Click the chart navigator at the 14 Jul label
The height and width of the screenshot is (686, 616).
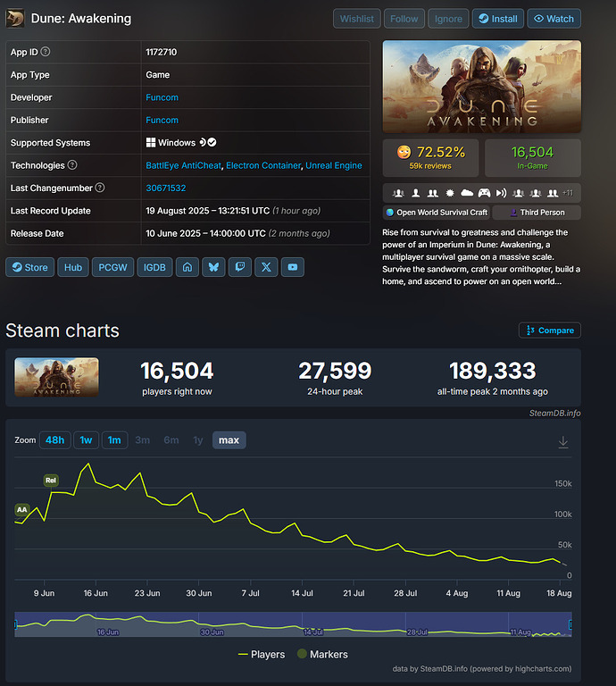point(313,632)
